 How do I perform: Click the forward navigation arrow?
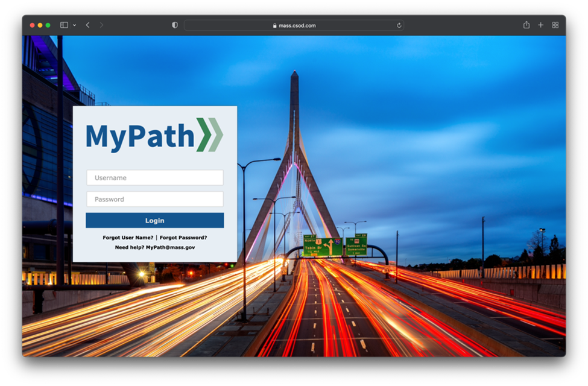(x=101, y=25)
